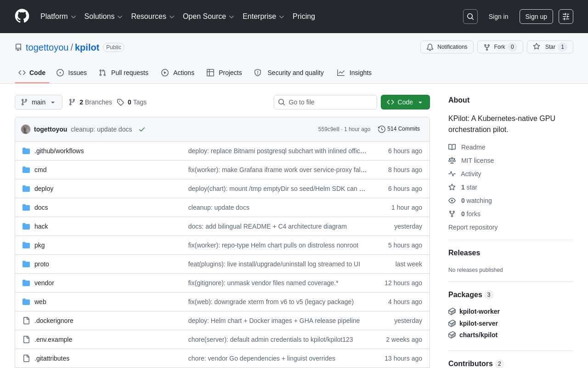The height and width of the screenshot is (368, 588).
Task: Open the GitHub homepage logo
Action: 22,16
